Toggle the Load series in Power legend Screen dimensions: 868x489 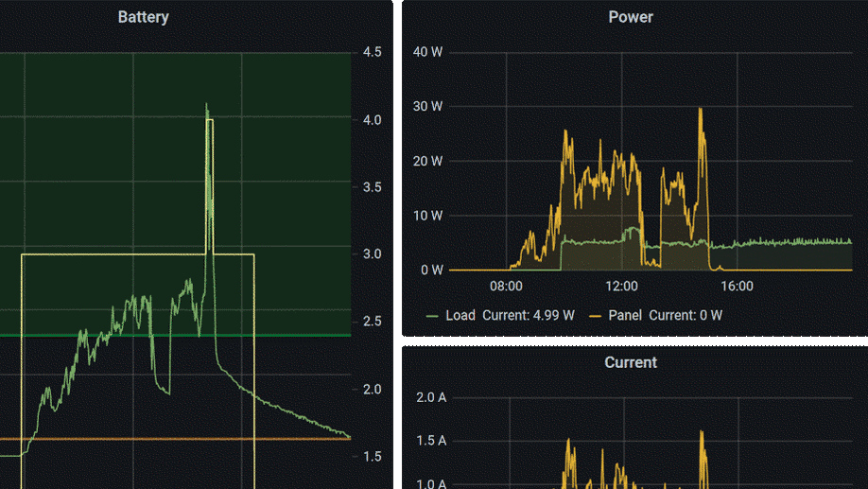(x=460, y=315)
